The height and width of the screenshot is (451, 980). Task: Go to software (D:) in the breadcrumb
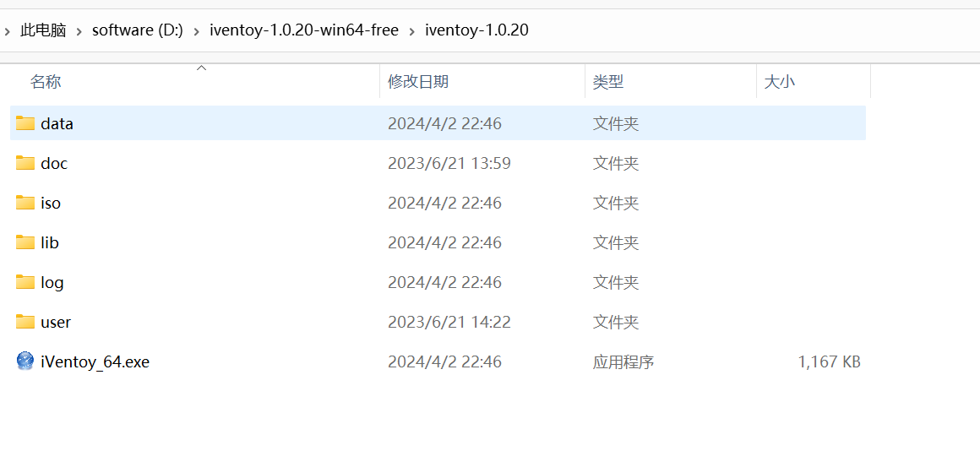point(138,30)
